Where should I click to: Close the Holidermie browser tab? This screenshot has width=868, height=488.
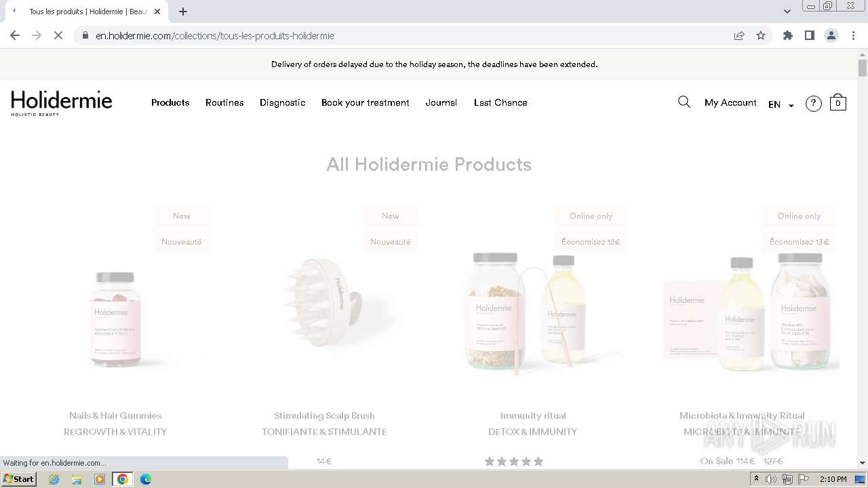(x=157, y=12)
